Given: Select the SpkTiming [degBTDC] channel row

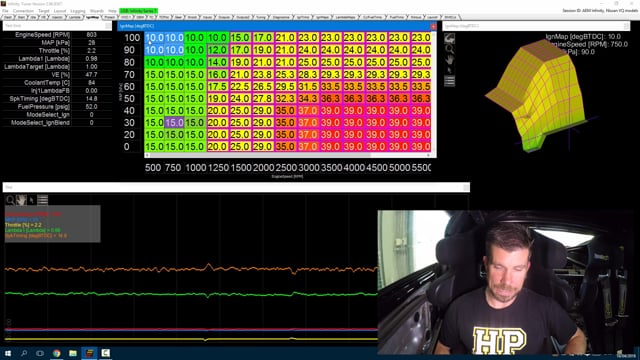Looking at the screenshot, I should (57, 99).
